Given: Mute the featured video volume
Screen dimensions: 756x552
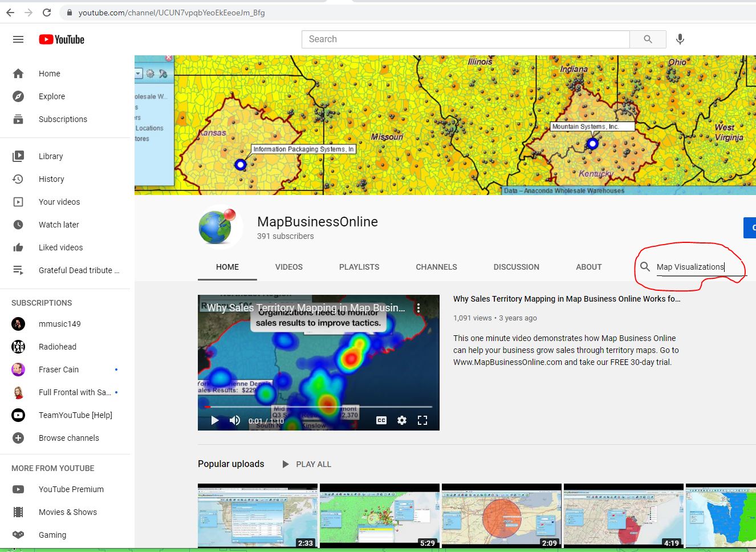Looking at the screenshot, I should [235, 420].
